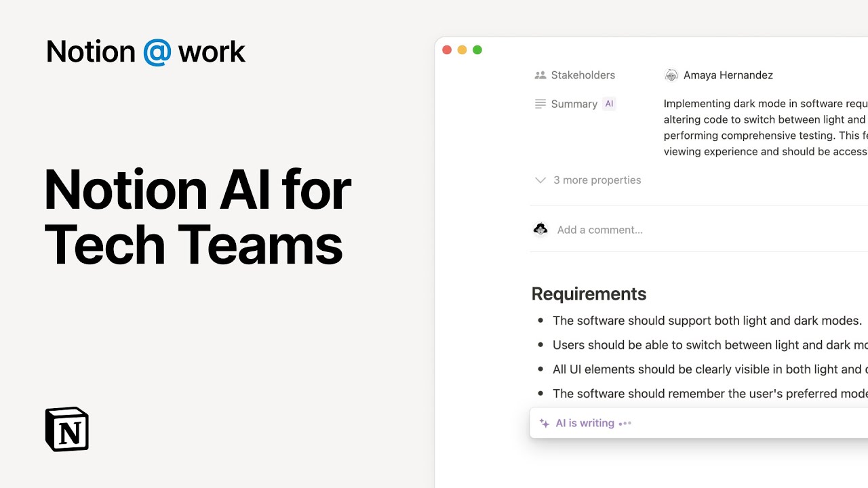Click the AI is writing status text
Image resolution: width=868 pixels, height=488 pixels.
(x=585, y=423)
